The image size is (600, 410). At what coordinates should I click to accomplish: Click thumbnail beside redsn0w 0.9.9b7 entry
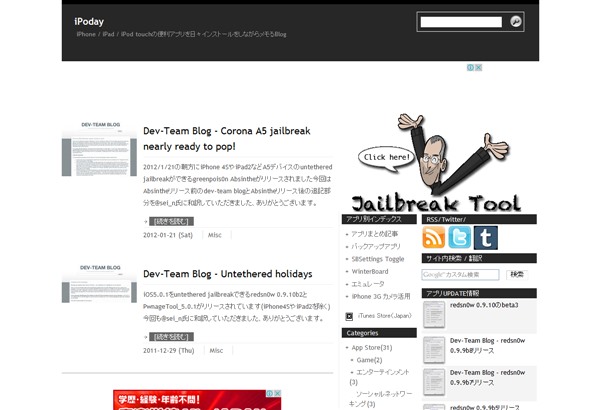(434, 382)
